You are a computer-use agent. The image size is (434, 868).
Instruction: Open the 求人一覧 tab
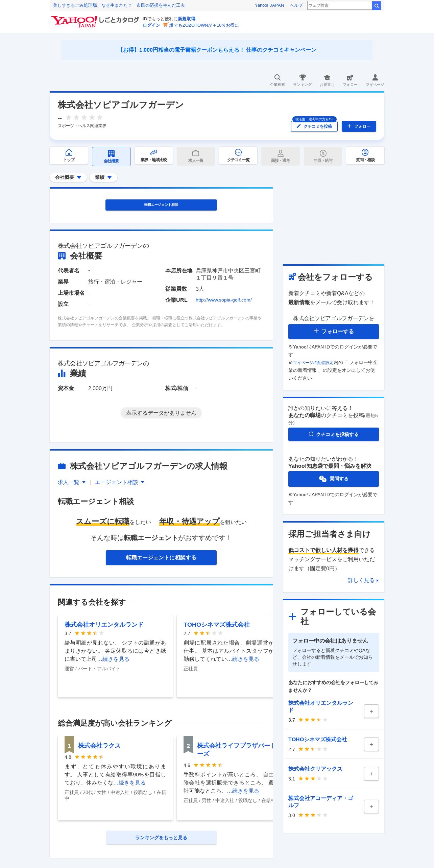[x=196, y=156]
